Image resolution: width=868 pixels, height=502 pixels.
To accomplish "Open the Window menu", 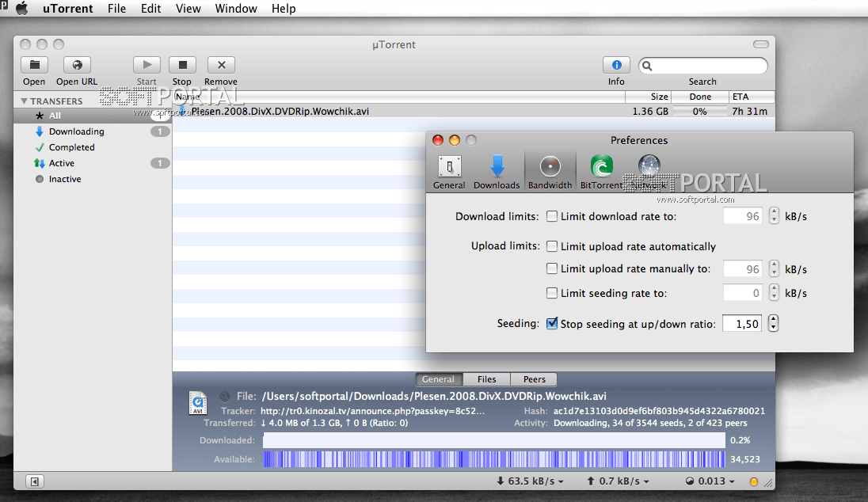I will tap(236, 9).
